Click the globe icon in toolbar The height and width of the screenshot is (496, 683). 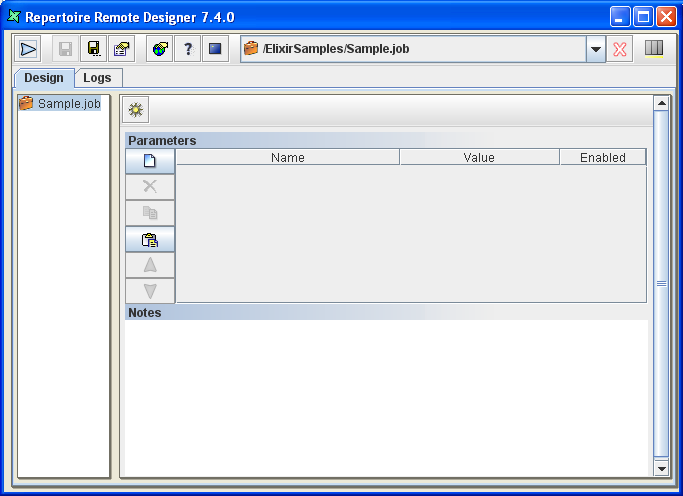tap(160, 49)
